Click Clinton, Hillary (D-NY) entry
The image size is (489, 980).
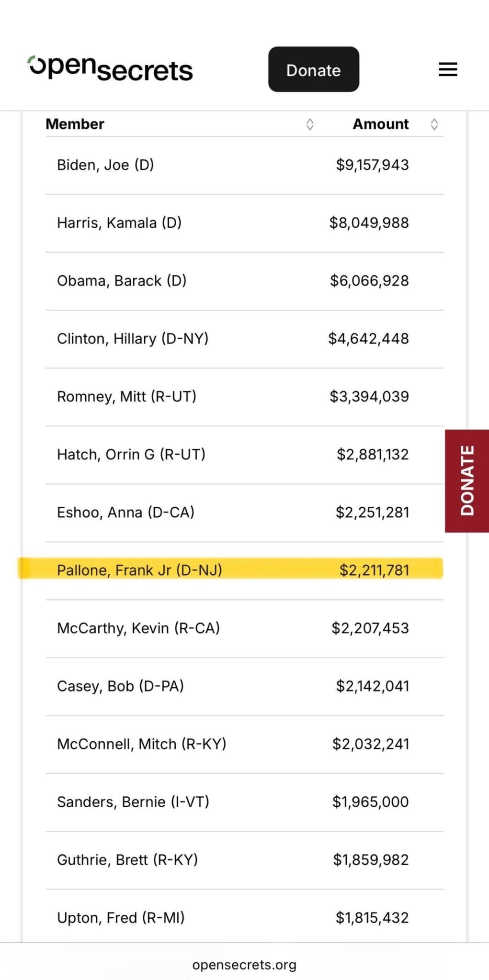click(x=133, y=339)
